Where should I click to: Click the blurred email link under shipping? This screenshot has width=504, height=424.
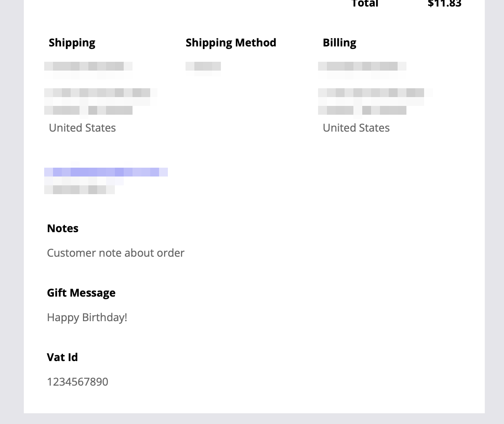pyautogui.click(x=106, y=172)
